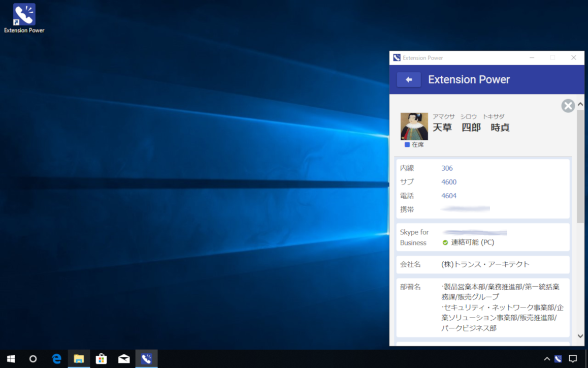This screenshot has height=368, width=588.
Task: Click the scrollbar down arrow
Action: click(x=580, y=335)
